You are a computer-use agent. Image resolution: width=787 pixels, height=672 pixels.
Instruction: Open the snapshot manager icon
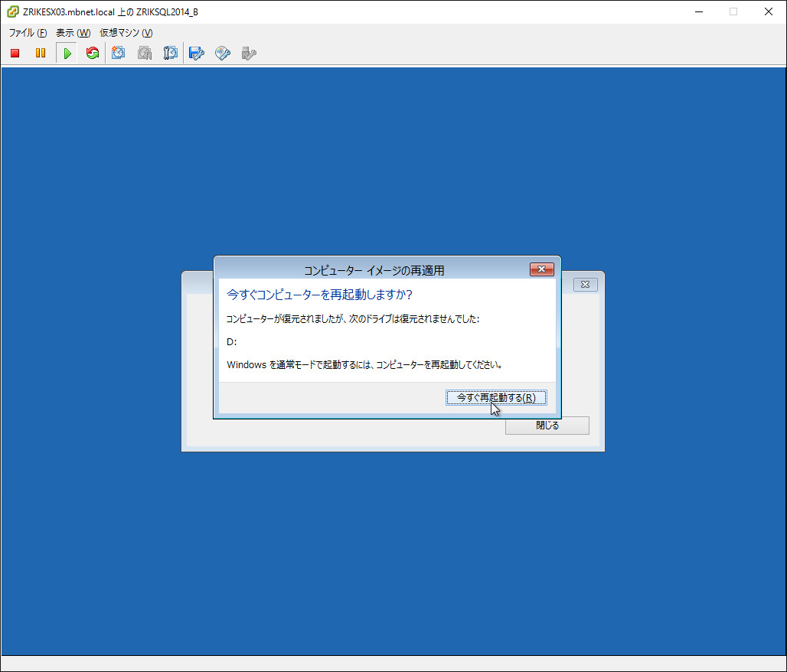coord(171,54)
